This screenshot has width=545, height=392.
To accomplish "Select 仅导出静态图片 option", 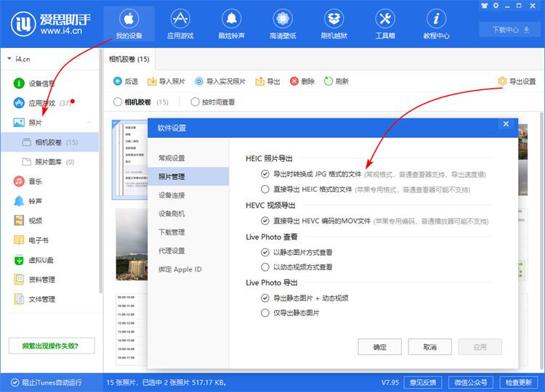I will (x=265, y=313).
